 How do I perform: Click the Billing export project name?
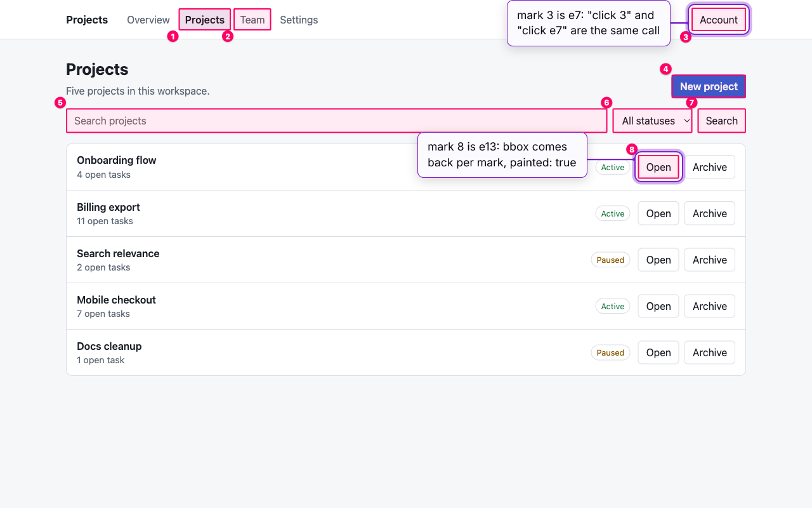[x=108, y=207]
